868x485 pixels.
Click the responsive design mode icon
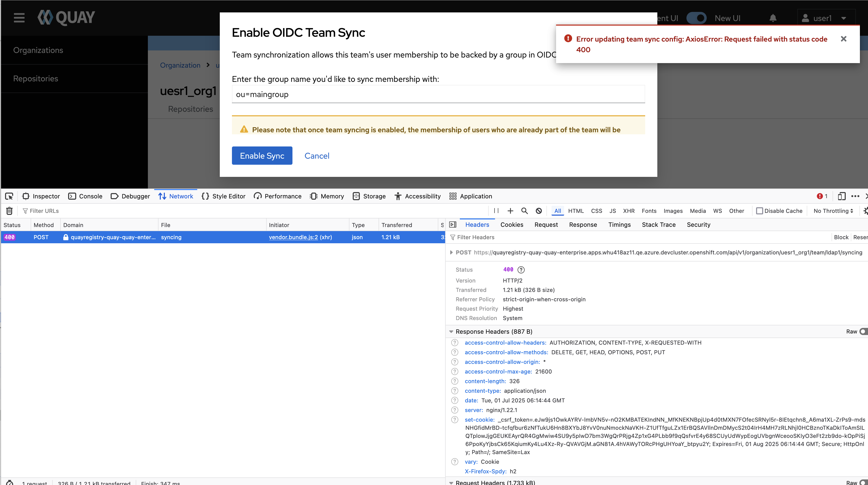click(x=841, y=196)
